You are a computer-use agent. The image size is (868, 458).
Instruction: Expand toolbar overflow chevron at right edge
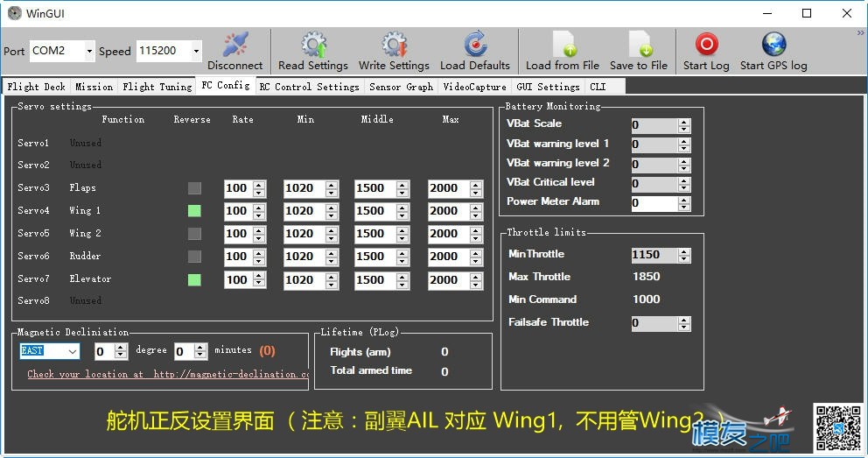[x=861, y=33]
